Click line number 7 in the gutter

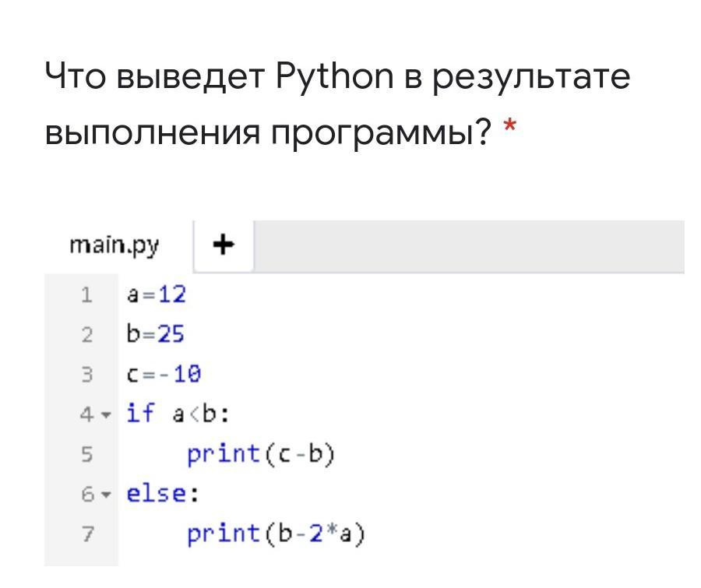coord(86,533)
